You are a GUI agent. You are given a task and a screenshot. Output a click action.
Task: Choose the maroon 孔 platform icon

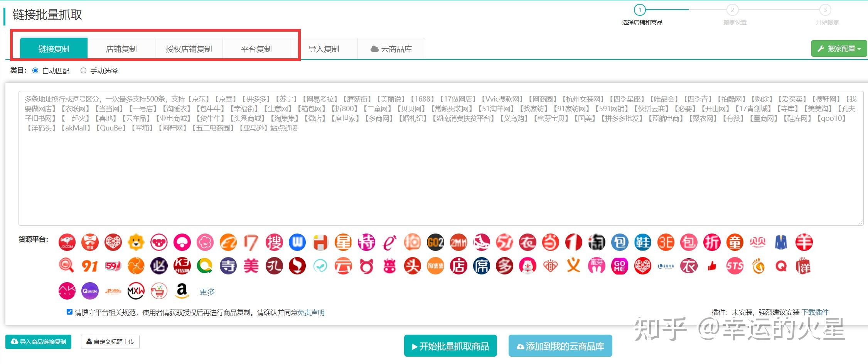(x=274, y=266)
